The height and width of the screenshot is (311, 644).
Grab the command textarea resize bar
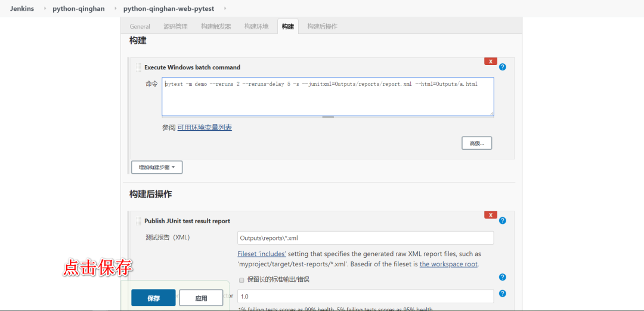pyautogui.click(x=328, y=117)
